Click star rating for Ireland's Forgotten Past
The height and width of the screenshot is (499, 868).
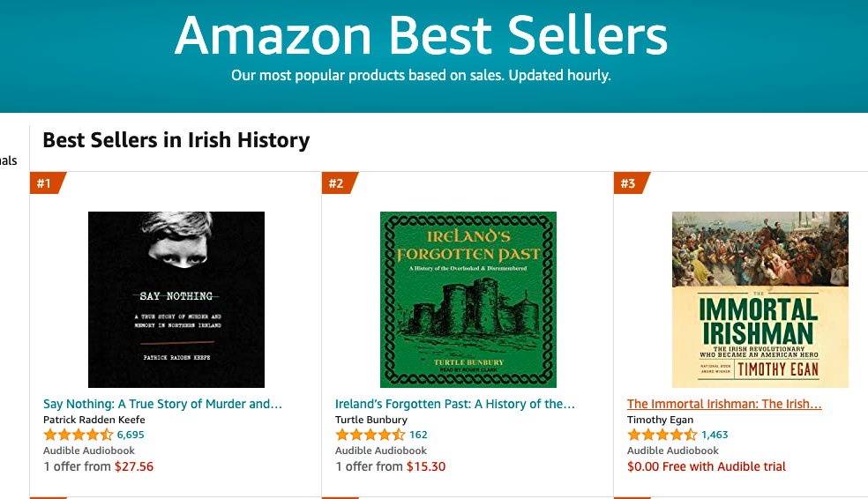370,435
